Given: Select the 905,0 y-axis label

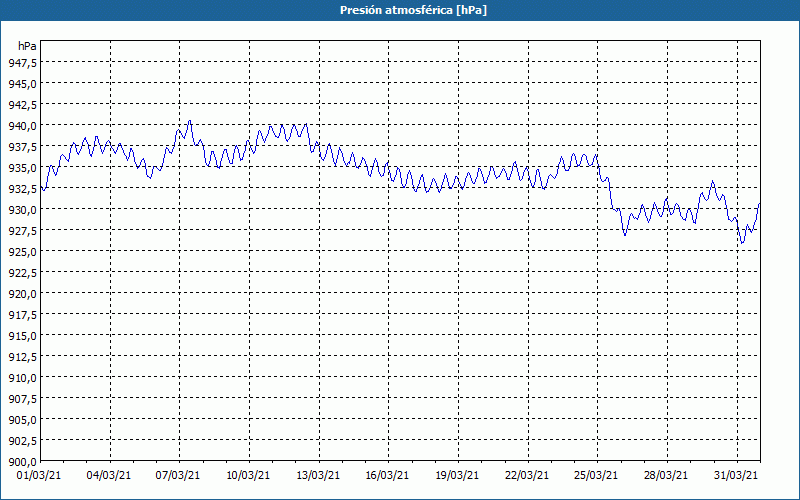Looking at the screenshot, I should tap(22, 419).
